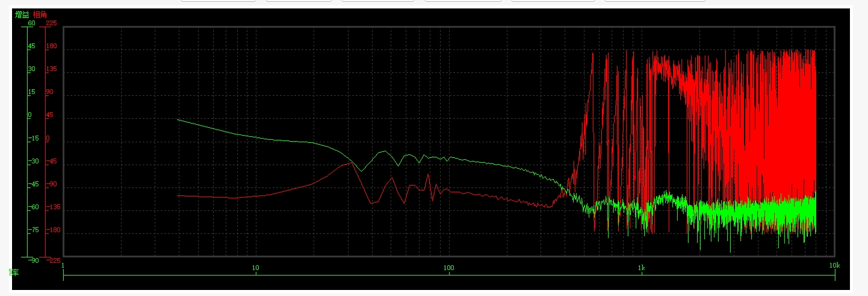Click the 10k tick on frequency axis

click(834, 266)
